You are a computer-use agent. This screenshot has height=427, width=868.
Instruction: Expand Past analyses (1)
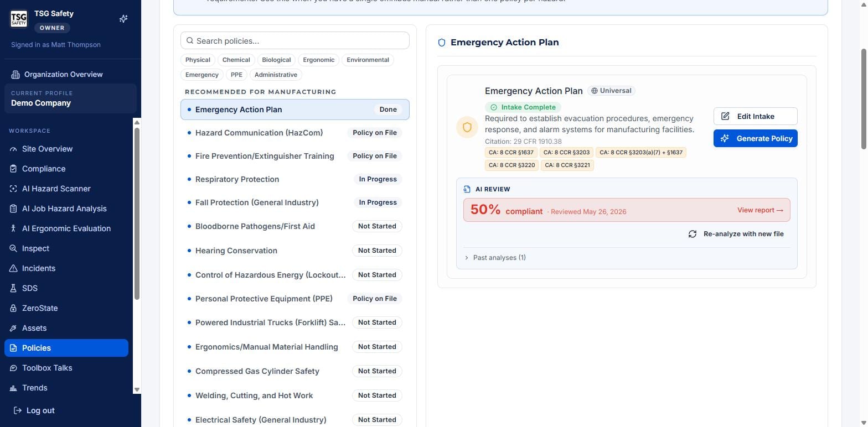495,258
